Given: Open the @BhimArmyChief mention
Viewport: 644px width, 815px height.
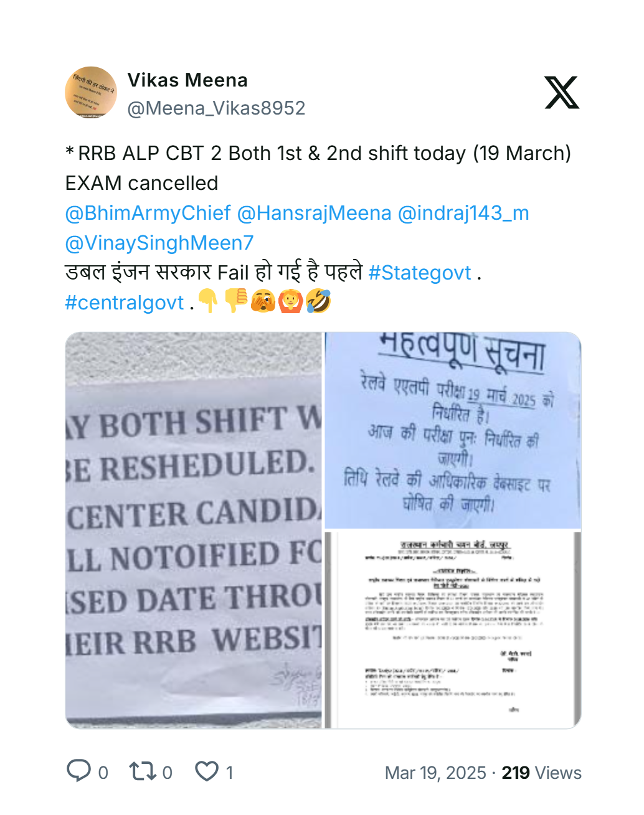Looking at the screenshot, I should coord(148,213).
